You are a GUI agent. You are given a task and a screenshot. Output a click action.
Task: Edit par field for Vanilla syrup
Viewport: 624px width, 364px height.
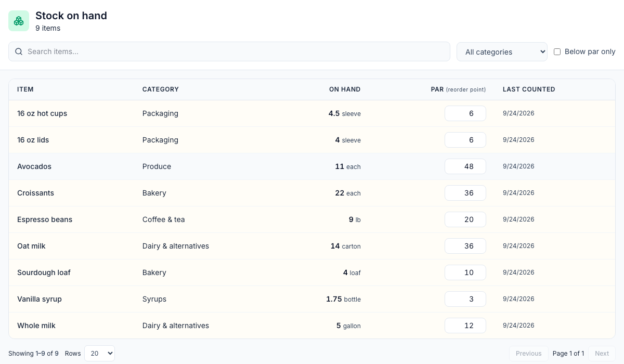[465, 299]
